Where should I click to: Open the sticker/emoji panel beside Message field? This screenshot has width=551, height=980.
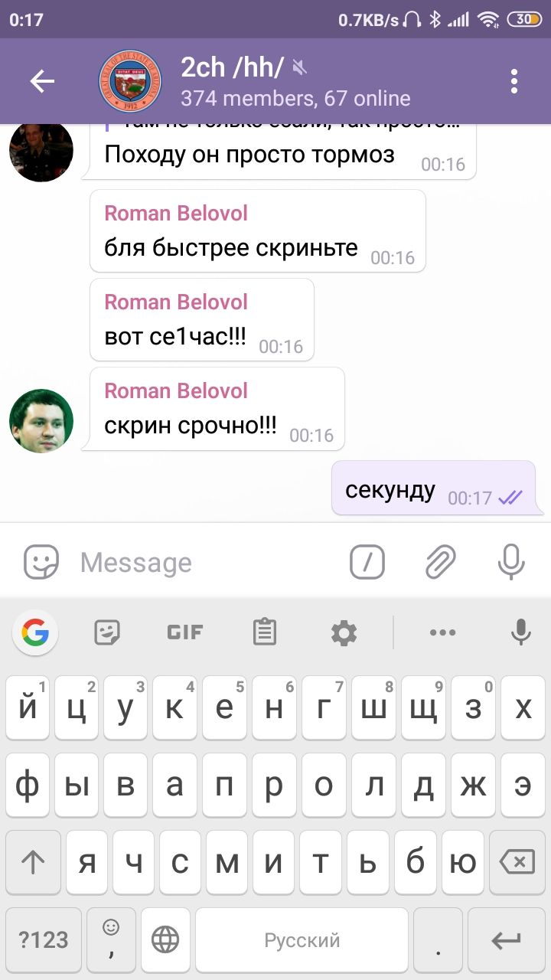(41, 563)
